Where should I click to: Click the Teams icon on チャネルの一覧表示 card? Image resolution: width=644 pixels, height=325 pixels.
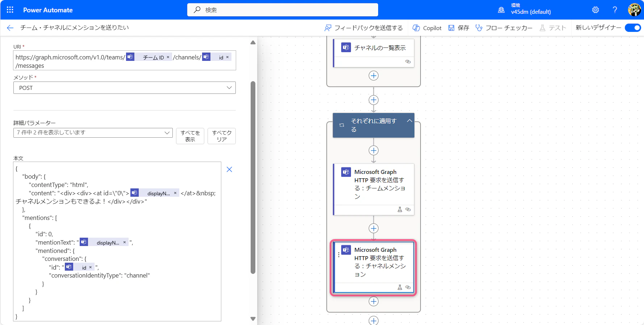coord(346,47)
